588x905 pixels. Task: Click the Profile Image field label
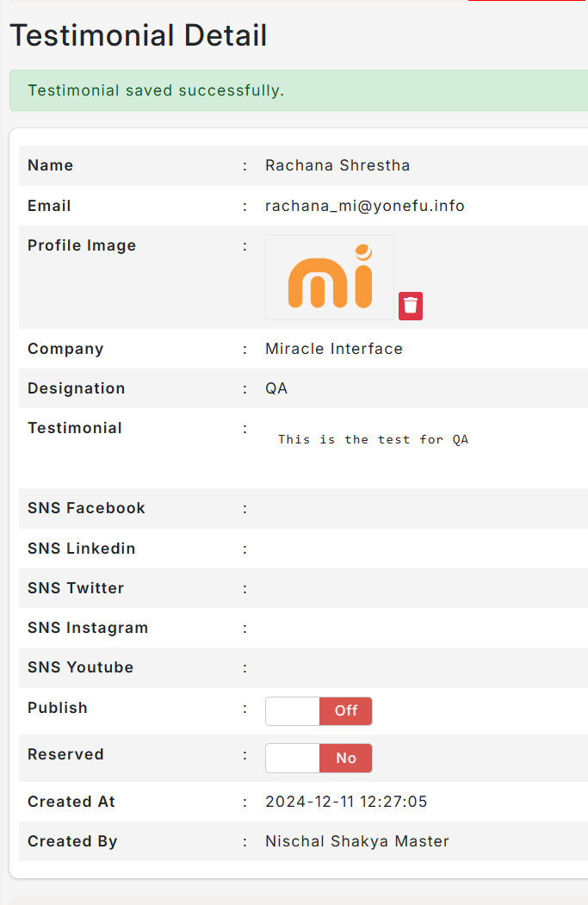82,245
